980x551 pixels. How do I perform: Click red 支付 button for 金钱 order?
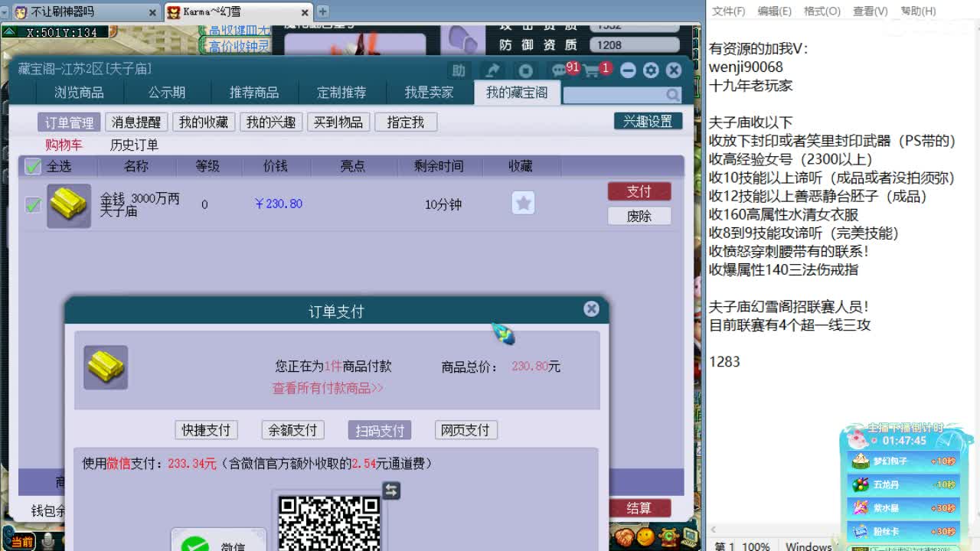pyautogui.click(x=639, y=191)
